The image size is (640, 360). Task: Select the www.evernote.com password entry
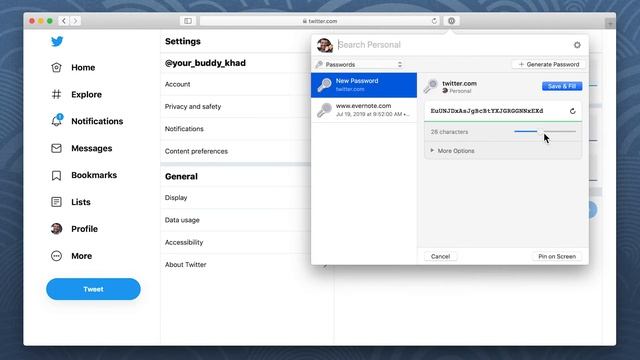pos(364,110)
